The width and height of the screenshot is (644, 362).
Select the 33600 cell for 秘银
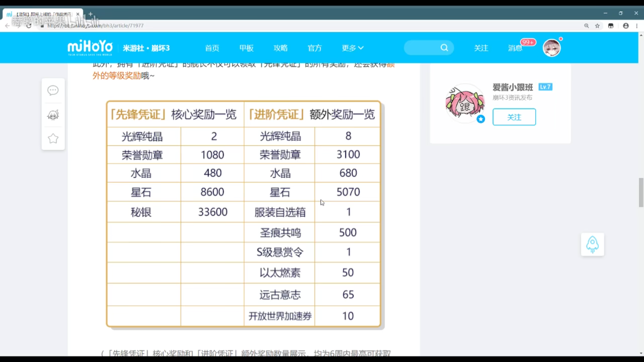[x=213, y=212]
